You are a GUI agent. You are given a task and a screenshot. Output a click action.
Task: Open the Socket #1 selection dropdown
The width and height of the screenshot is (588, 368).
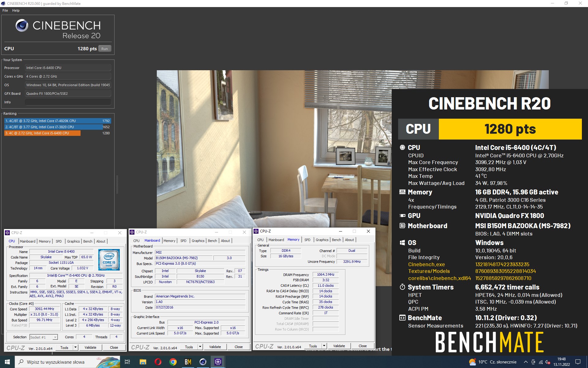pyautogui.click(x=43, y=337)
